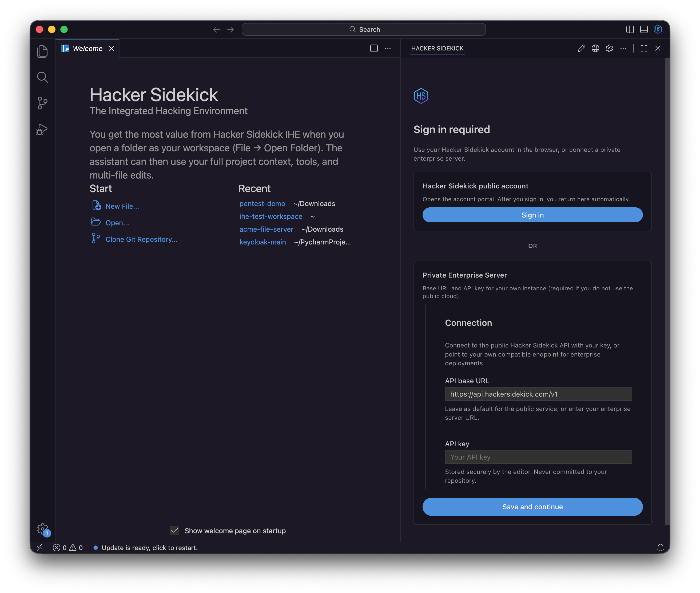Screen dimensions: 700x593
Task: Click the Sign in required heading
Action: click(x=452, y=130)
